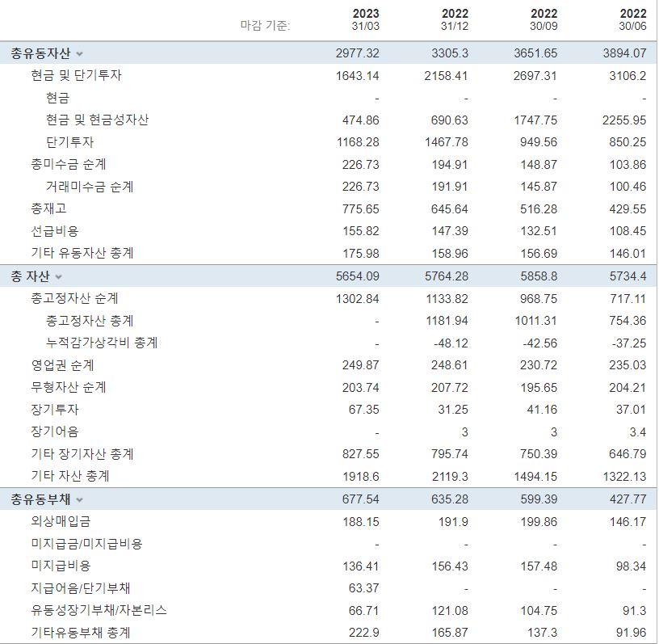Image resolution: width=659 pixels, height=644 pixels.
Task: Click the 장기어음 value 3.4
Action: click(x=638, y=432)
